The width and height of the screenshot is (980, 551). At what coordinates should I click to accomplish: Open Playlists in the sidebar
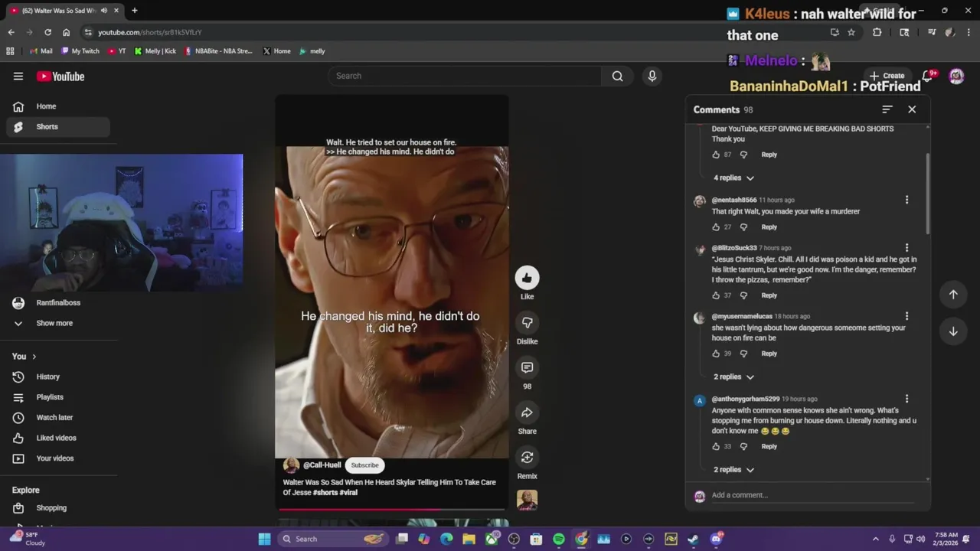coord(58,397)
